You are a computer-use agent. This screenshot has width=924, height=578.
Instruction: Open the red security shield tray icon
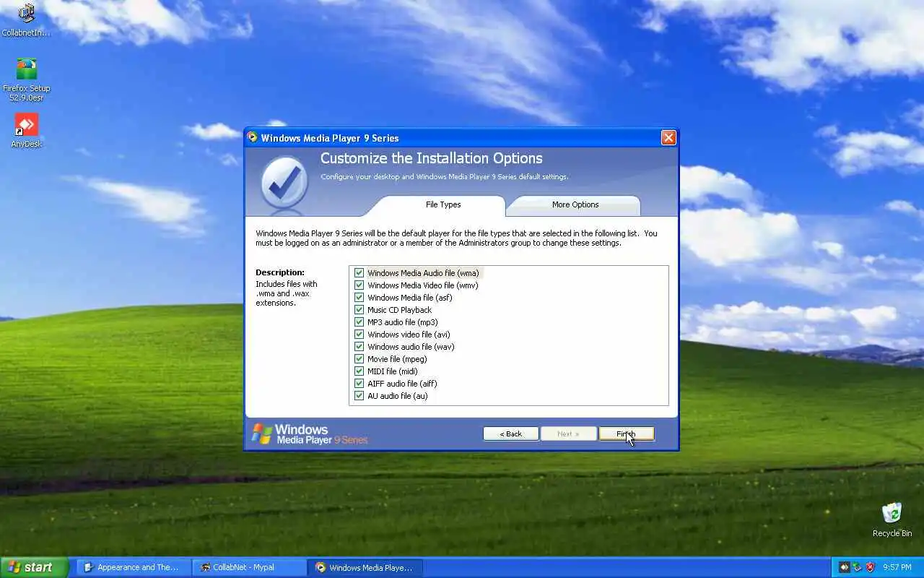870,567
